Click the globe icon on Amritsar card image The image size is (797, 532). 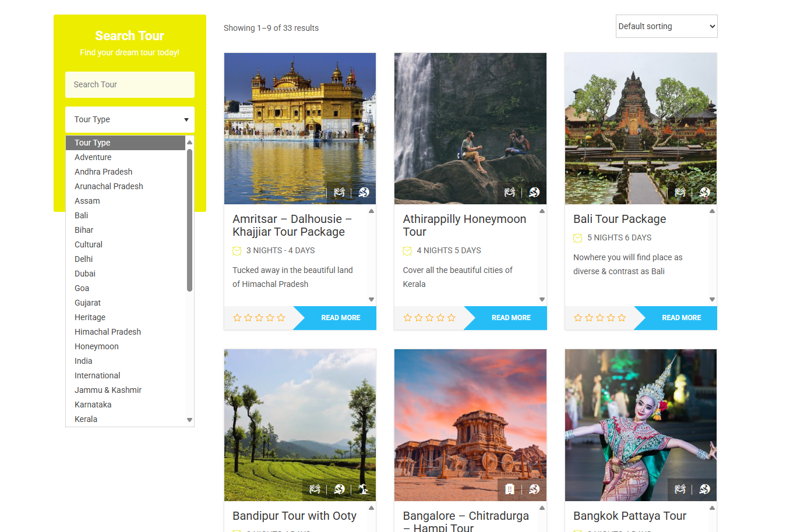click(364, 192)
